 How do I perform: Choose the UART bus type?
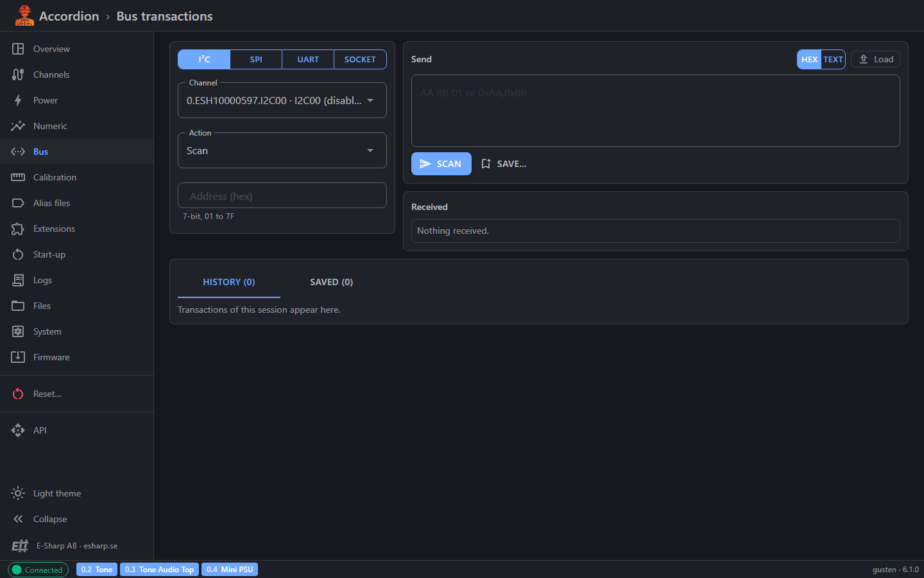click(308, 59)
